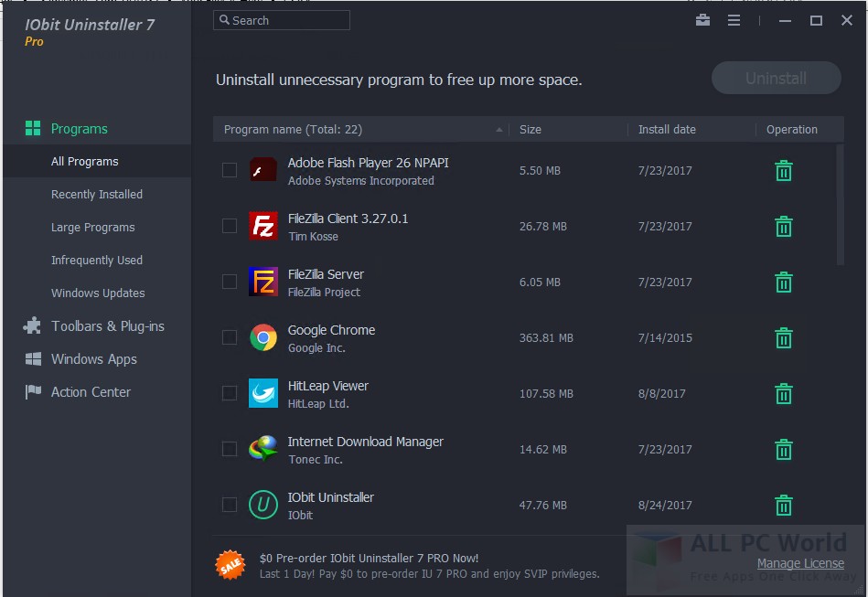Click the Uninstall button

(x=777, y=78)
